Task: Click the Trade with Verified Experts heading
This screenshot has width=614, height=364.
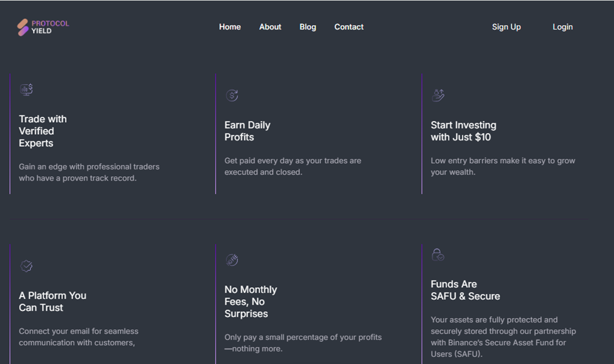Action: click(x=43, y=131)
